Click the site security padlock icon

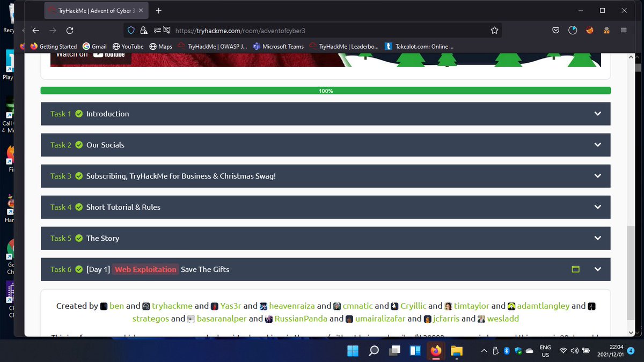143,31
